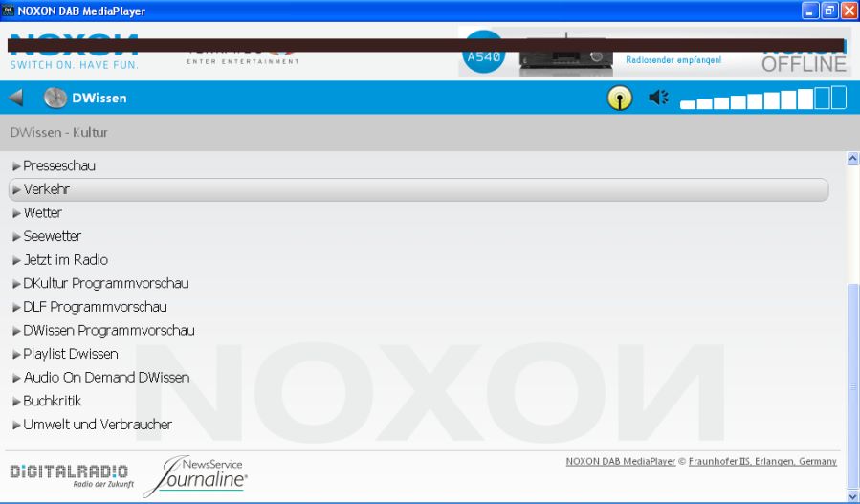The width and height of the screenshot is (860, 504).
Task: Expand DKultur Programmvorschau arrow
Action: tap(16, 284)
